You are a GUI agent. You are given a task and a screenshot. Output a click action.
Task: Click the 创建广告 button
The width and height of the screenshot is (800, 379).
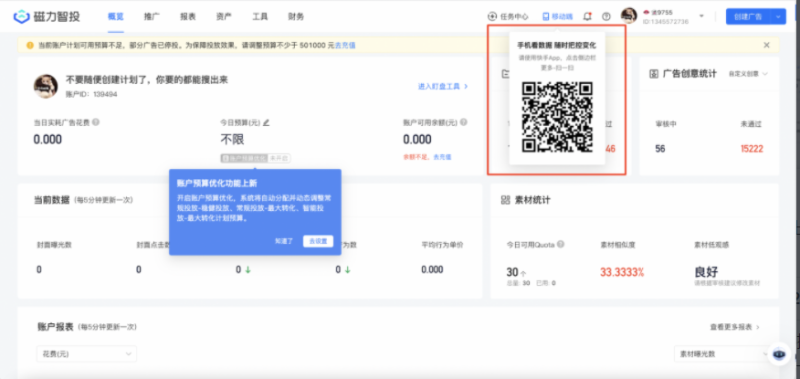(x=748, y=16)
